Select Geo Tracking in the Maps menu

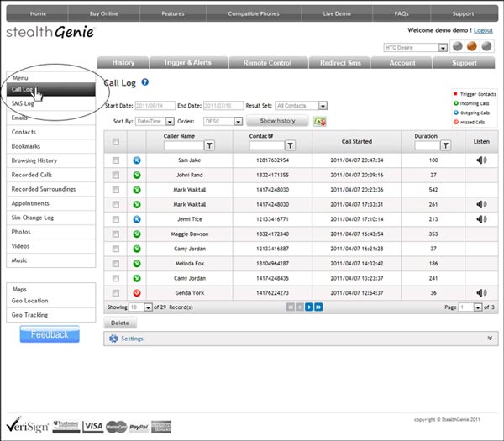click(50, 315)
